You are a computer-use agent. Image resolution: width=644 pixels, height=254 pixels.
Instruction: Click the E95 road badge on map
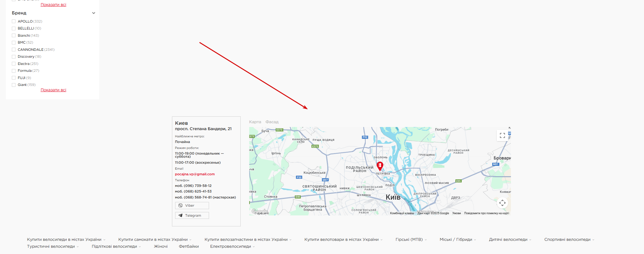459,181
